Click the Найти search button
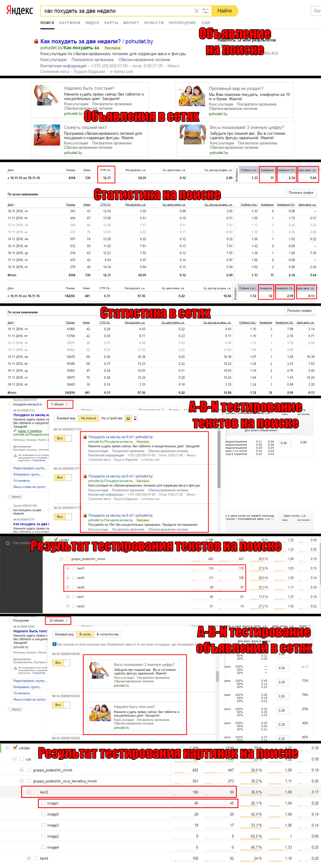 [224, 11]
